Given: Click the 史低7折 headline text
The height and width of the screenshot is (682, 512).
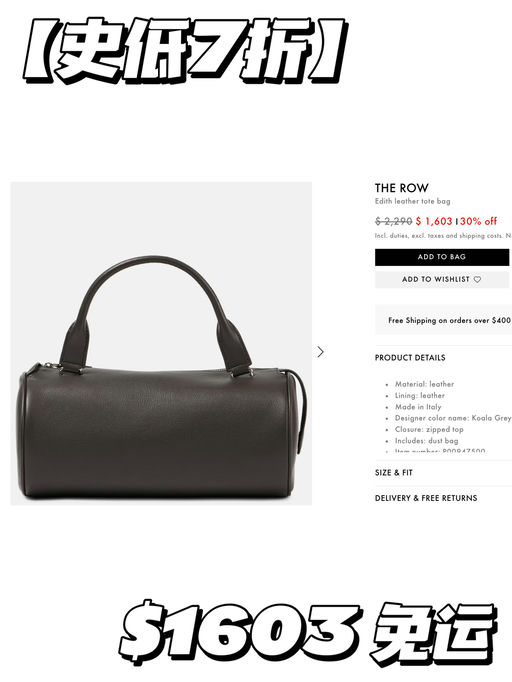Looking at the screenshot, I should pyautogui.click(x=185, y=50).
